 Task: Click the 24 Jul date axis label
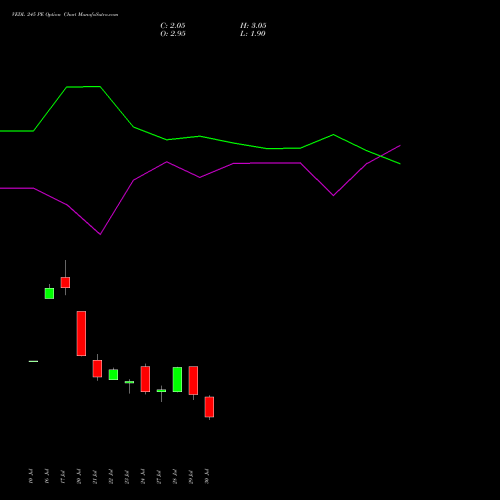(143, 476)
